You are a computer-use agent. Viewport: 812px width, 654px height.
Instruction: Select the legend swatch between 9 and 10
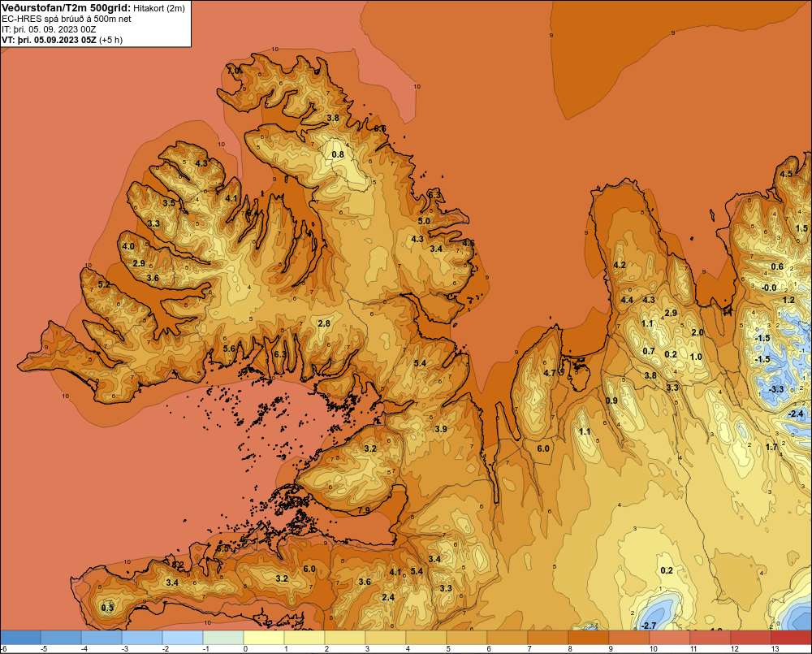[629, 638]
